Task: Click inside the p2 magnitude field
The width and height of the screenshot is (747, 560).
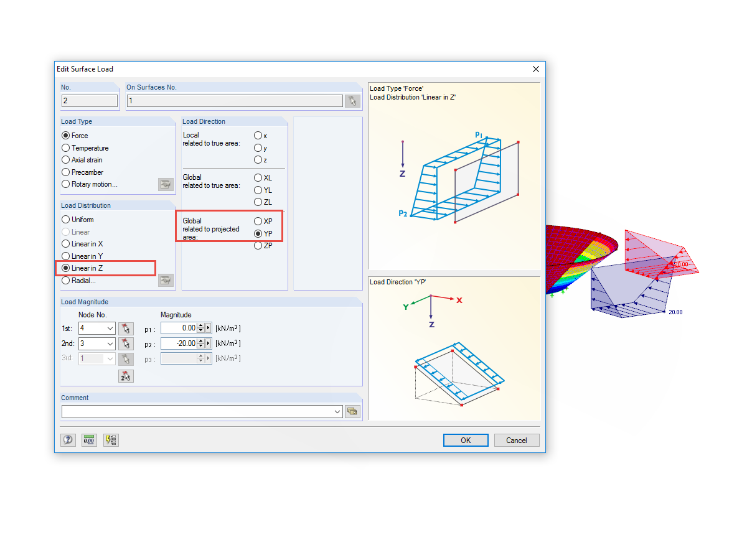Action: click(181, 343)
